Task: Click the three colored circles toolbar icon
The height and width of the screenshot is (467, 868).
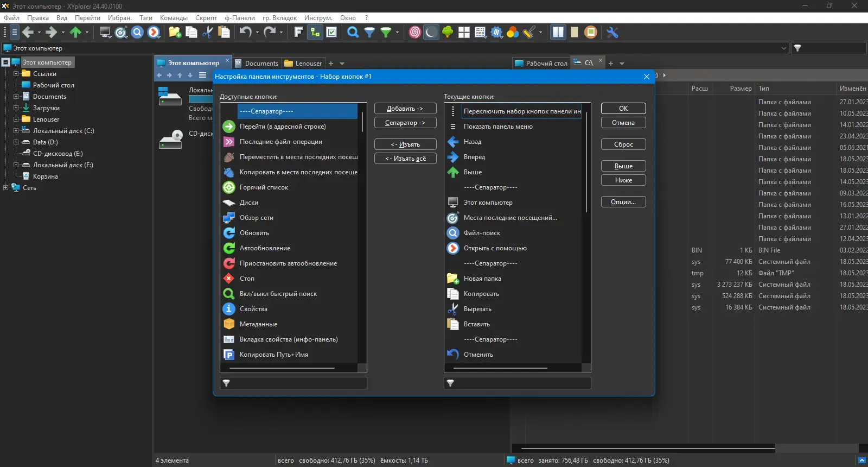Action: click(513, 33)
